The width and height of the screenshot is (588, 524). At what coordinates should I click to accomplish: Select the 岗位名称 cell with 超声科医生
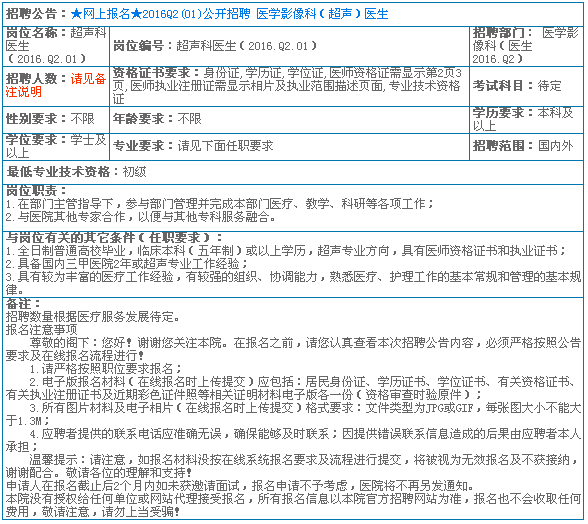[56, 46]
